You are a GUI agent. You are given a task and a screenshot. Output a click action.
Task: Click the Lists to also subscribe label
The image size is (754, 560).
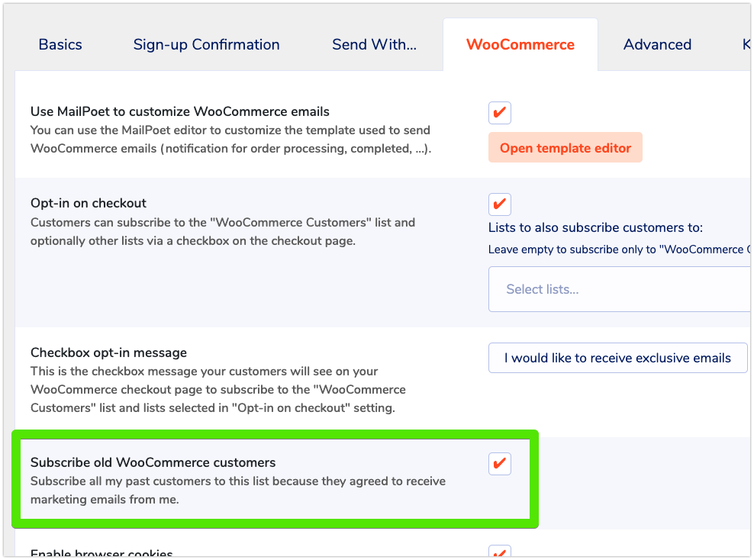coord(595,227)
